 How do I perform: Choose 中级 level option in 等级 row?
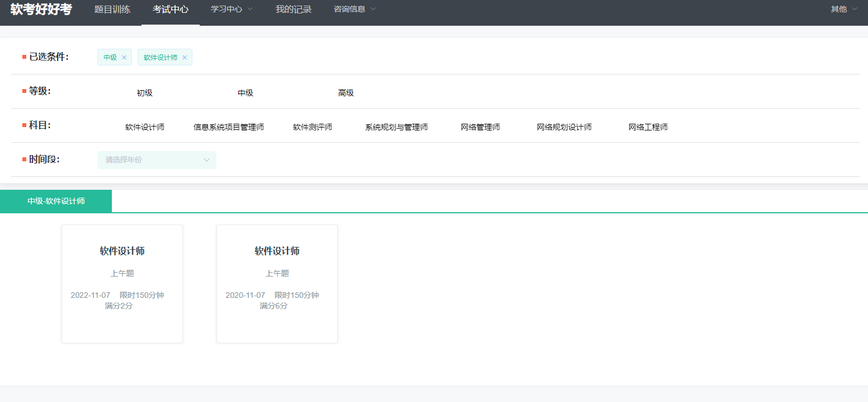pyautogui.click(x=246, y=93)
